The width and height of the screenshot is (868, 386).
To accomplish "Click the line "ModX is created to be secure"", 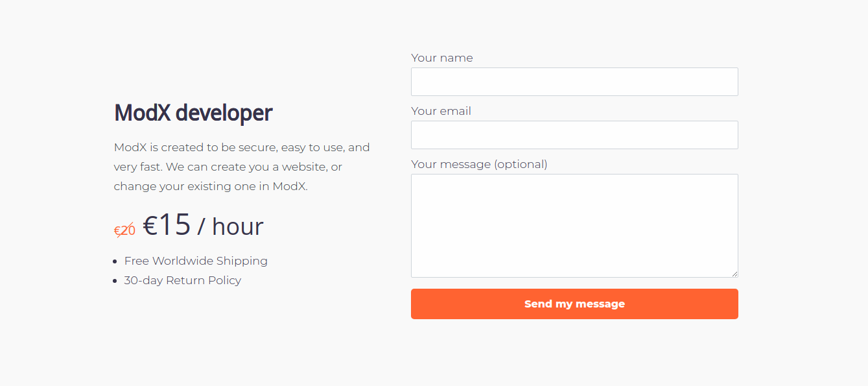I will coord(242,147).
